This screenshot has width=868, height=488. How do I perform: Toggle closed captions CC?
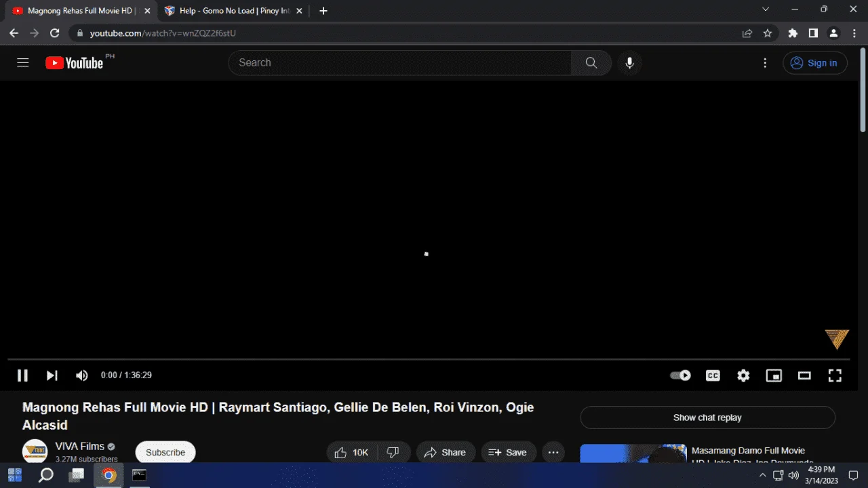[713, 375]
